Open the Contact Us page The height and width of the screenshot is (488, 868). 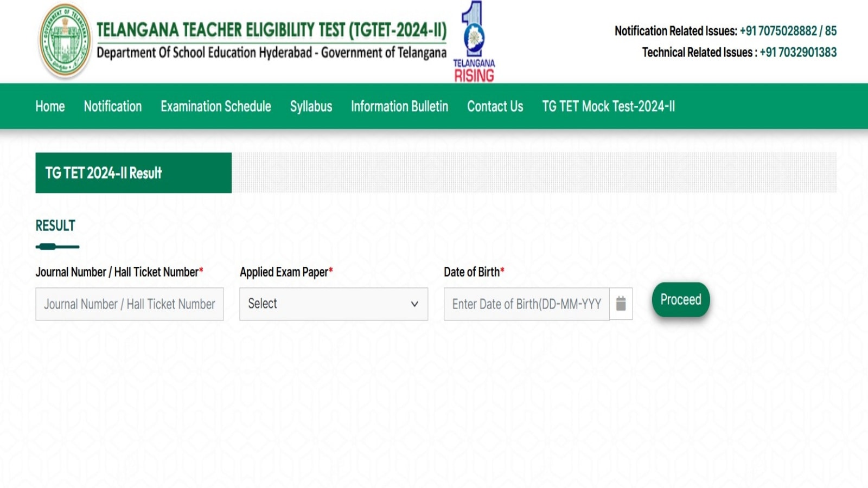tap(495, 106)
